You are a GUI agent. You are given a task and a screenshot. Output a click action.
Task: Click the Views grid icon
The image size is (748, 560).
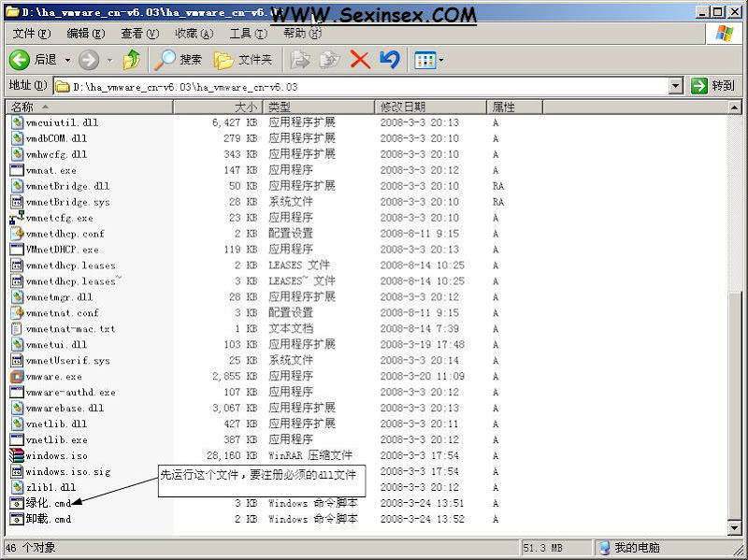pyautogui.click(x=424, y=60)
